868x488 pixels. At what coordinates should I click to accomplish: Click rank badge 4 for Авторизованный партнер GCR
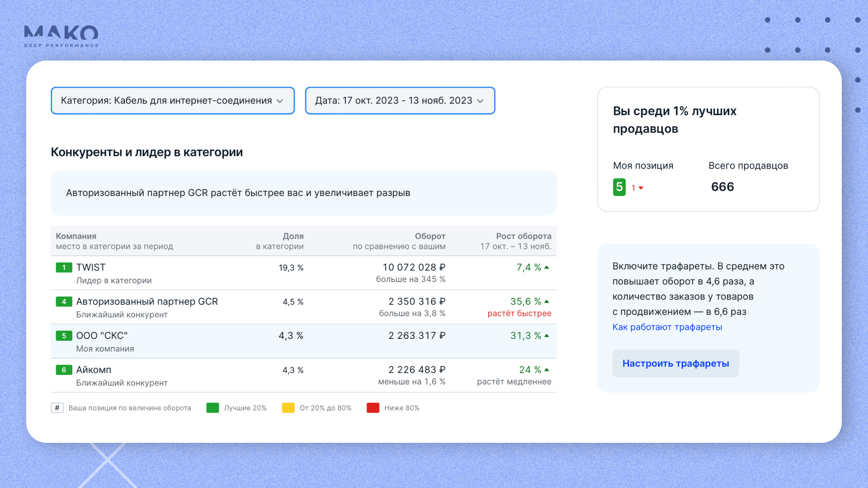64,301
